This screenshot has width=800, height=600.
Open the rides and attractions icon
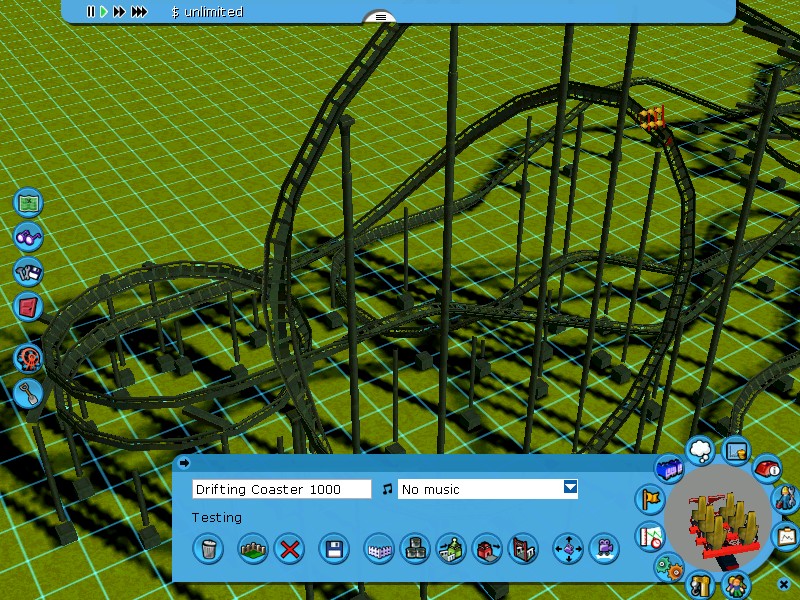tap(29, 358)
